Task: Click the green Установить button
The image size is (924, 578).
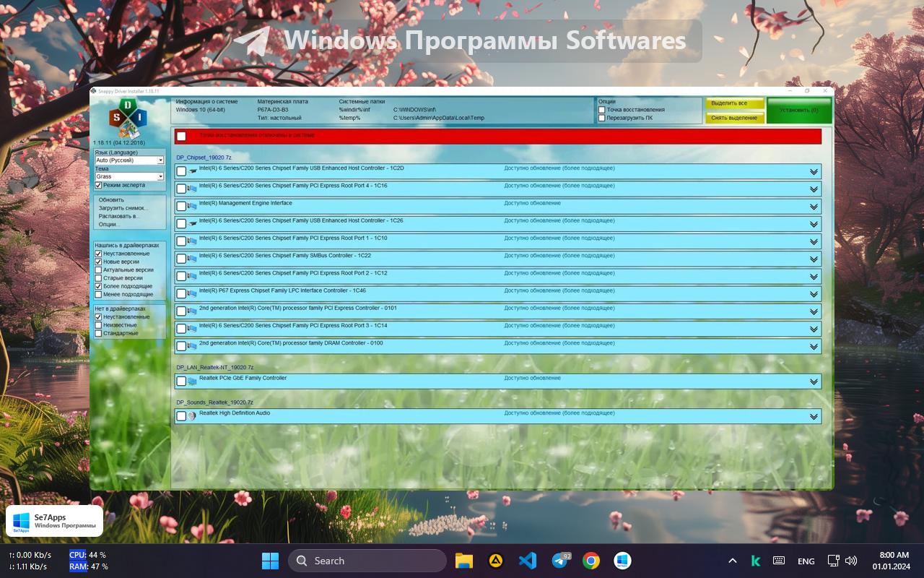Action: pos(799,111)
